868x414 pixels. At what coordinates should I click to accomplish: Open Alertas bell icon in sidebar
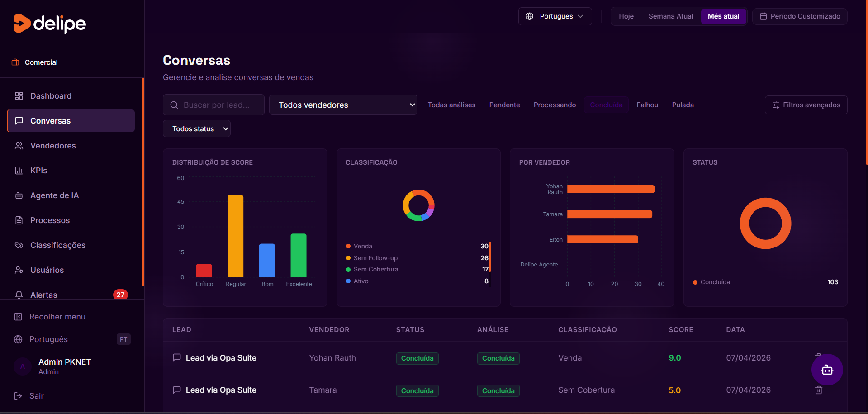point(19,295)
